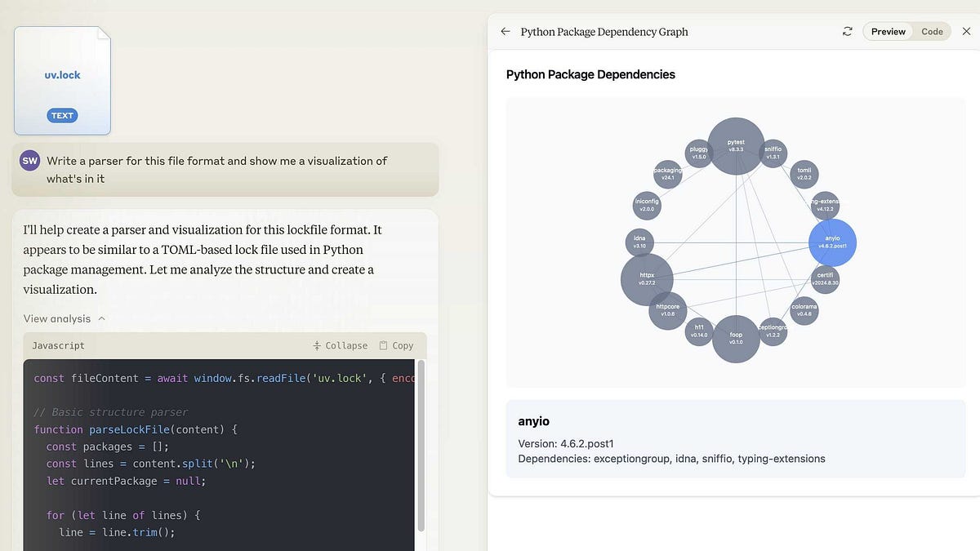Collapse the View analysis section
The height and width of the screenshot is (551, 980).
point(65,318)
